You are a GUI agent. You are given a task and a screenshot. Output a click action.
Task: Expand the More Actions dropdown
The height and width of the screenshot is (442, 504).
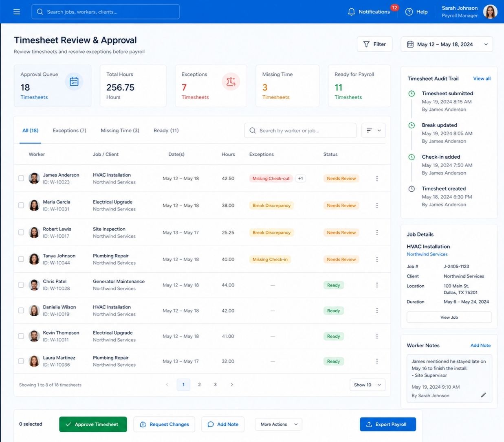(x=279, y=424)
